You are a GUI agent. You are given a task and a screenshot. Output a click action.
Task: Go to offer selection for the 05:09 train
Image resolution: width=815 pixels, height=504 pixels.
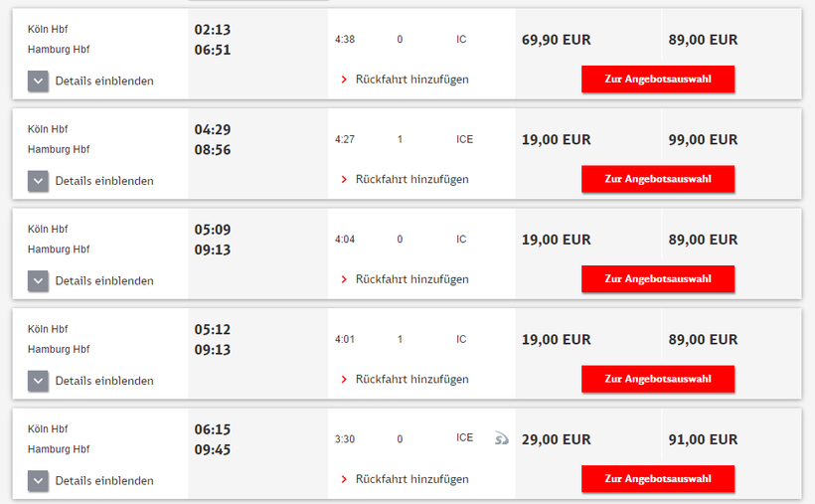(x=658, y=279)
